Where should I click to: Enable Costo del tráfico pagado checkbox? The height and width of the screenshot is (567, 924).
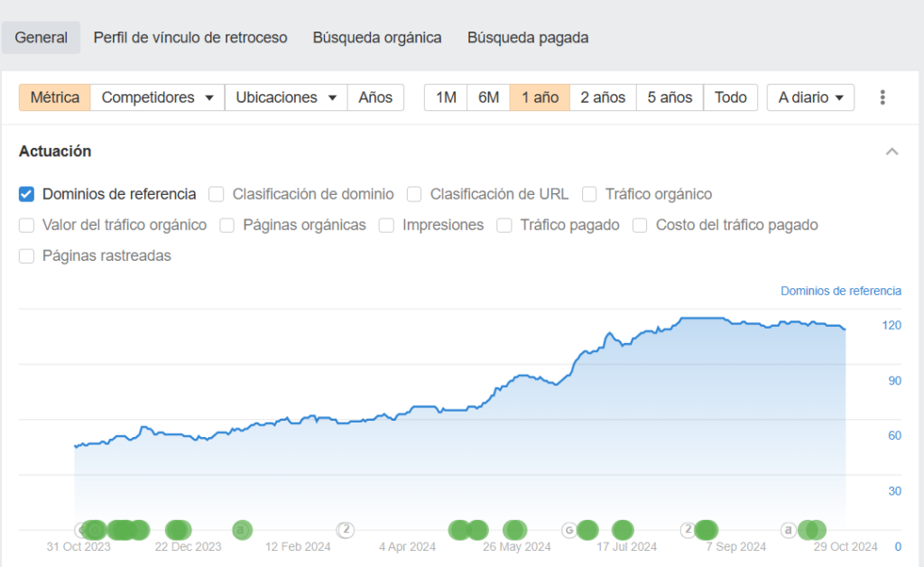(640, 225)
